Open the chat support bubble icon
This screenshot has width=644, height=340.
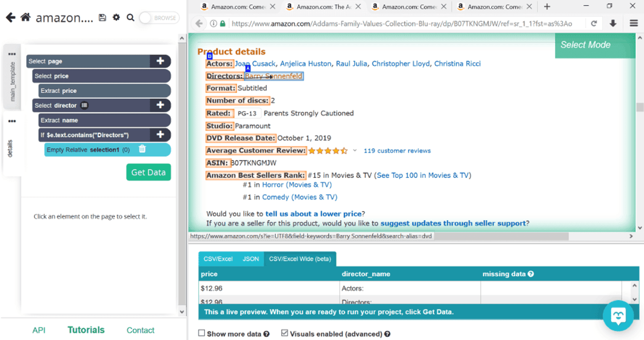(618, 316)
